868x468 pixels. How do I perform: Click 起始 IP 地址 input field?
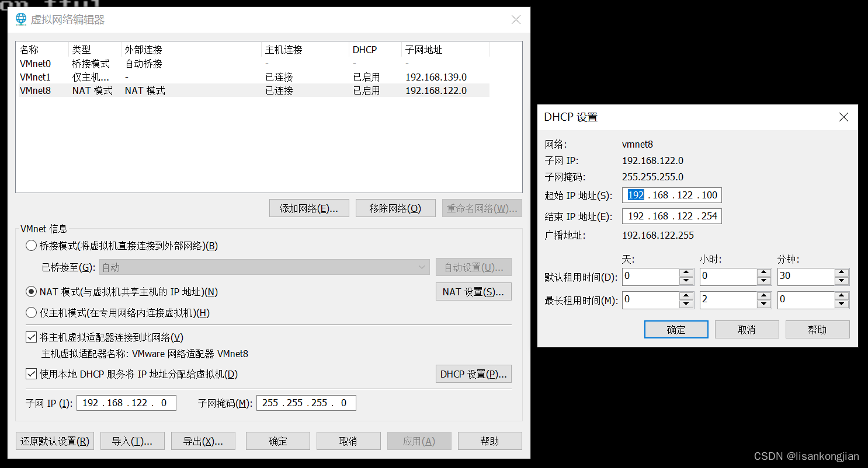point(672,195)
